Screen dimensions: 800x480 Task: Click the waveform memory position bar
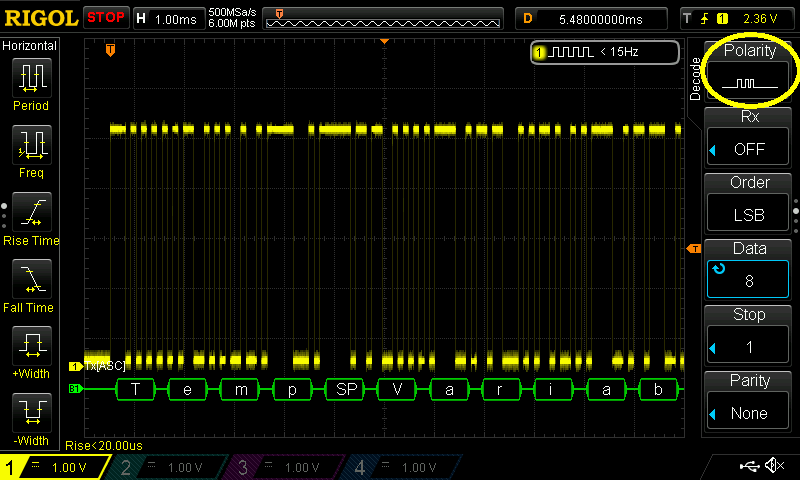(x=385, y=18)
